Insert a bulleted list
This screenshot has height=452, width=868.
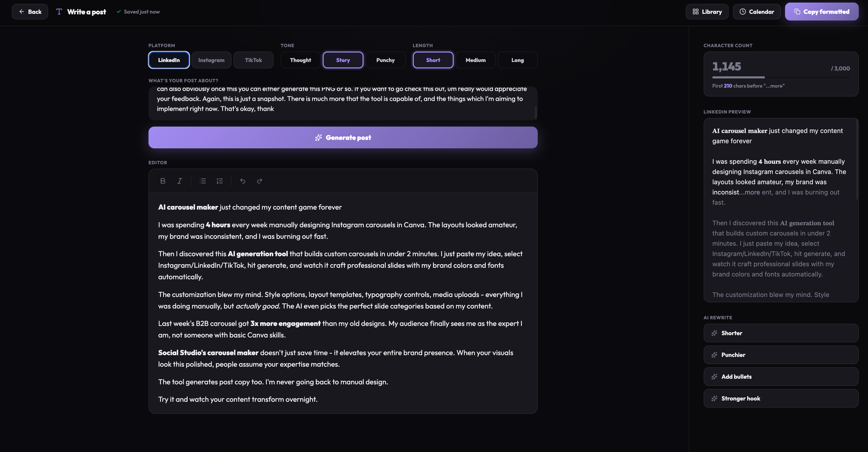(203, 181)
